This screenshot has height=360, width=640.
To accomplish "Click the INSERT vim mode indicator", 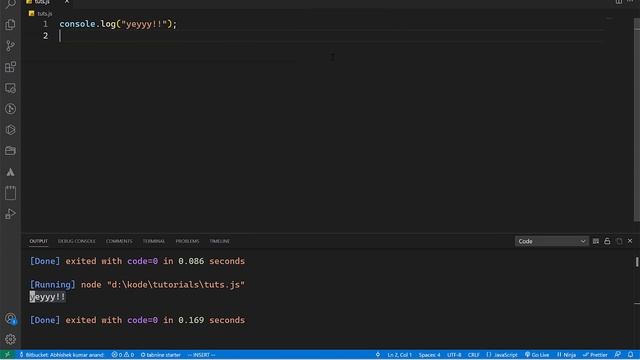I will click(201, 355).
